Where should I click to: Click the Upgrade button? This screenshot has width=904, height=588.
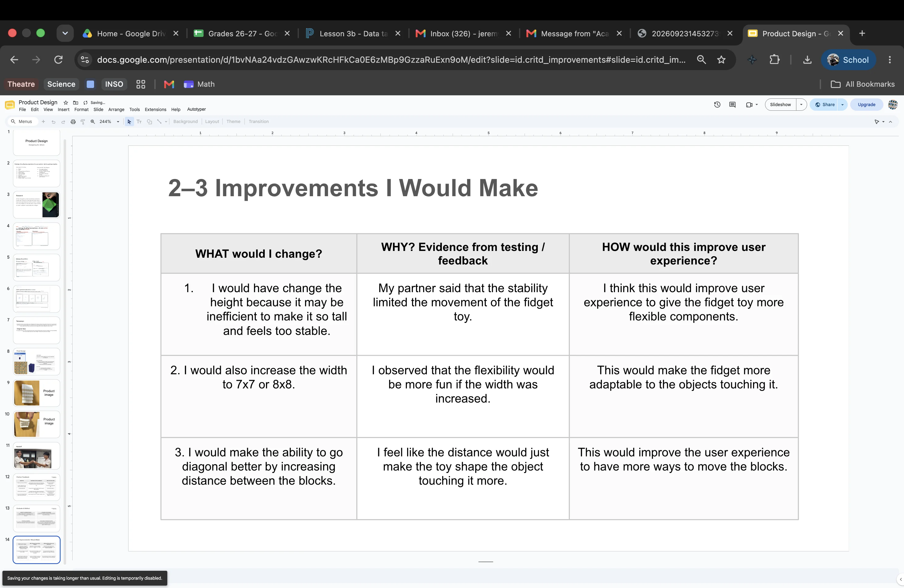point(866,105)
